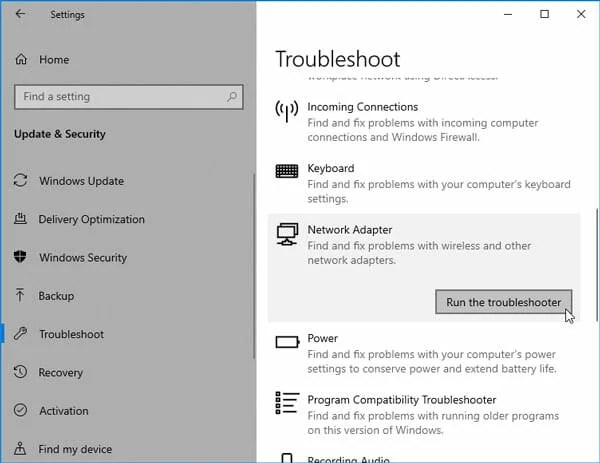Click the Network Adapter monitors icon

[287, 234]
